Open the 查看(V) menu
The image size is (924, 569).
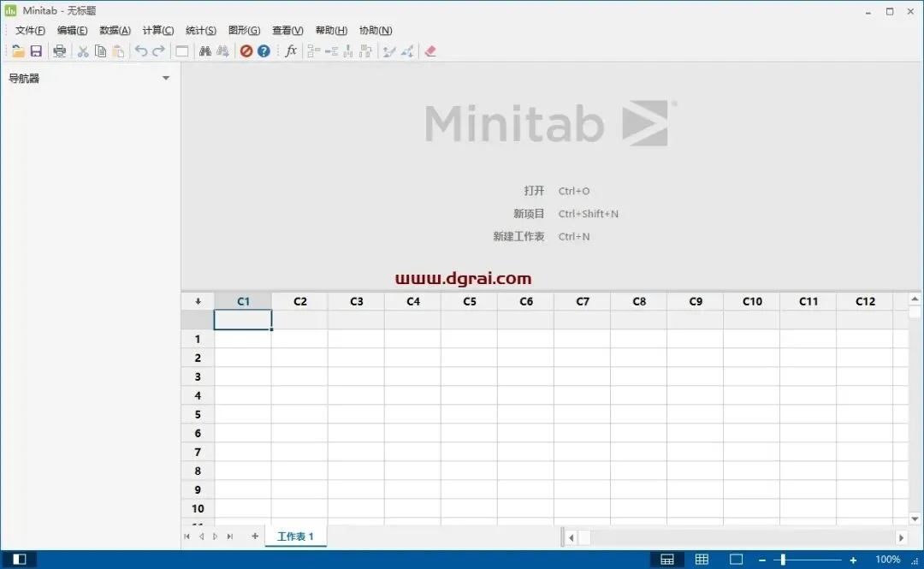point(287,30)
